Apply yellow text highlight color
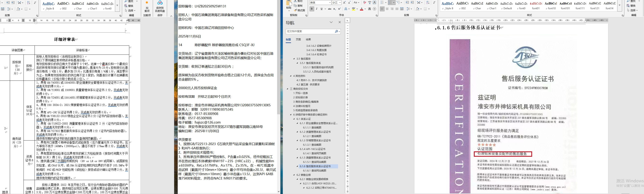This screenshot has width=644, height=194. pyautogui.click(x=353, y=9)
